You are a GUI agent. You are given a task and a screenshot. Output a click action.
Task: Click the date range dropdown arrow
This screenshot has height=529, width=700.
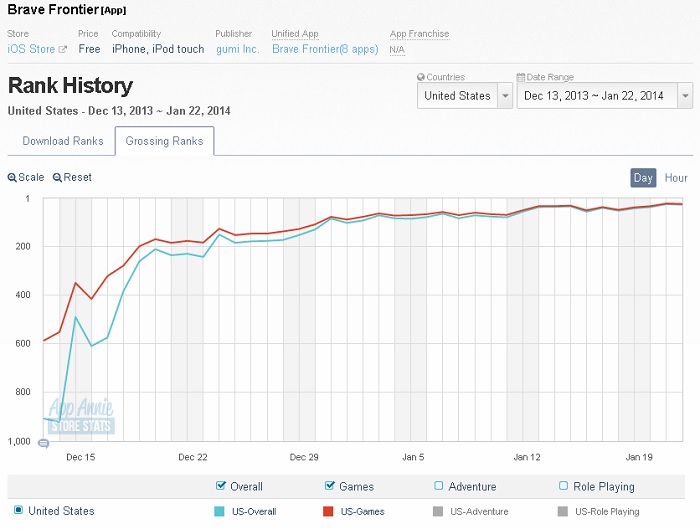point(685,96)
